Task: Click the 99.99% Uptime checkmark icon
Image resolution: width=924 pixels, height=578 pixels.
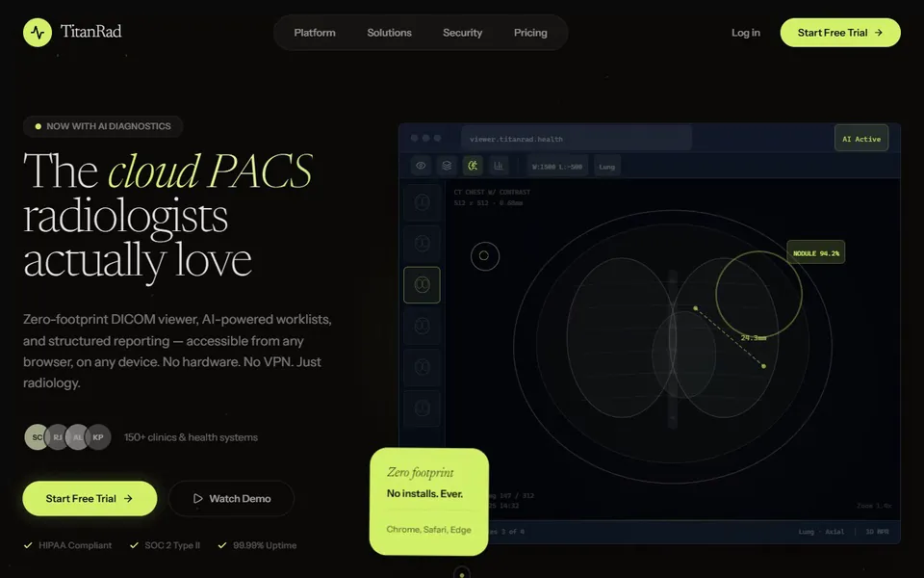Action: pos(222,545)
